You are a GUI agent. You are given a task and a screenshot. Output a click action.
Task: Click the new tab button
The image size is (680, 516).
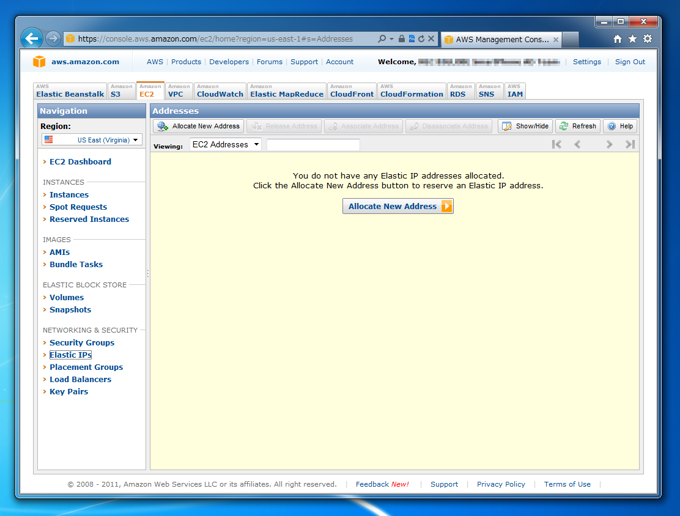click(571, 39)
